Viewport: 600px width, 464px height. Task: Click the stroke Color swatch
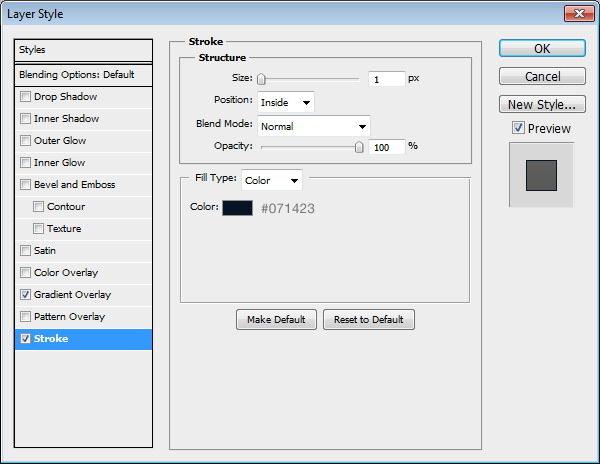coord(237,208)
